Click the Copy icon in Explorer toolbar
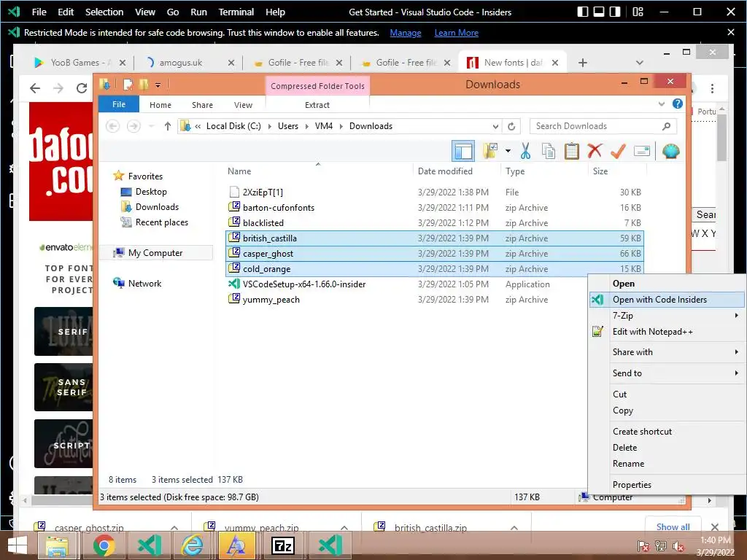747x560 pixels. click(549, 152)
